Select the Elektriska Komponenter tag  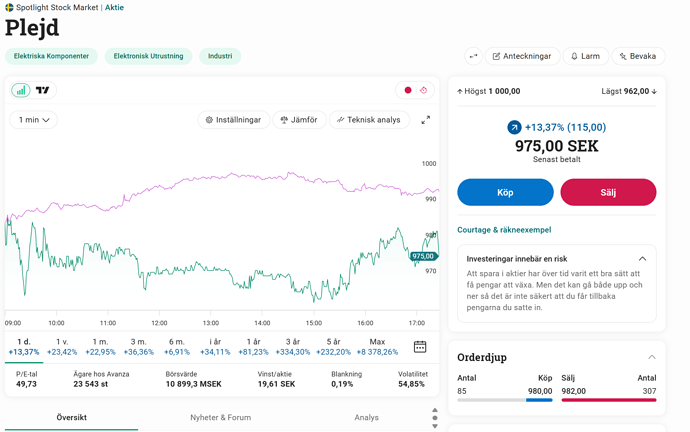coord(51,56)
